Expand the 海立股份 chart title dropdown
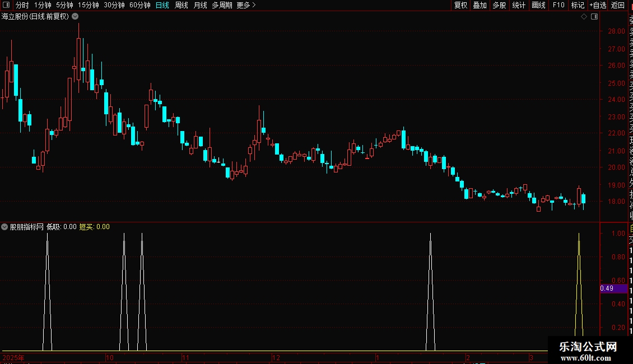 coord(75,17)
